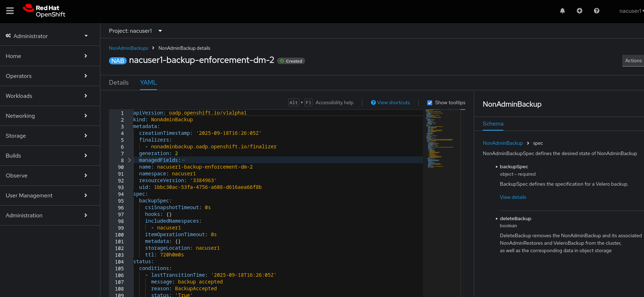Open the Actions dropdown menu
The width and height of the screenshot is (644, 297).
tap(633, 61)
